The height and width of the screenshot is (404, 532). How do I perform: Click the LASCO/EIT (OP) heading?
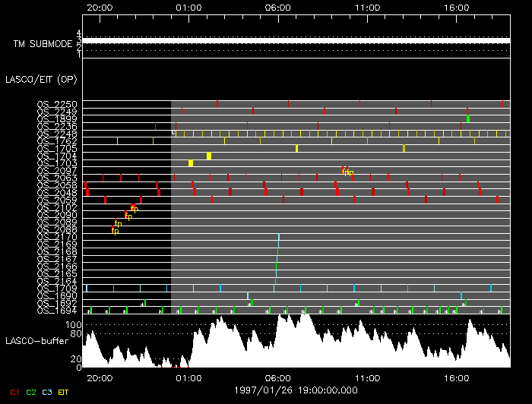[40, 79]
